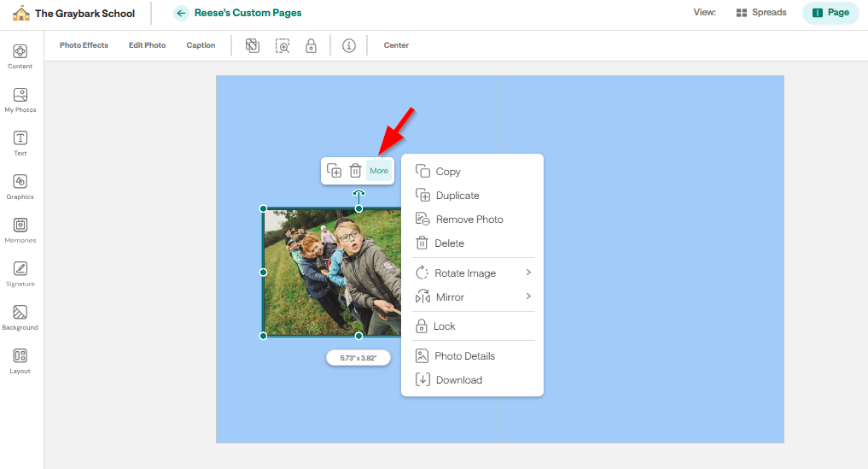868x469 pixels.
Task: Expand the Mirror submenu
Action: pos(474,296)
